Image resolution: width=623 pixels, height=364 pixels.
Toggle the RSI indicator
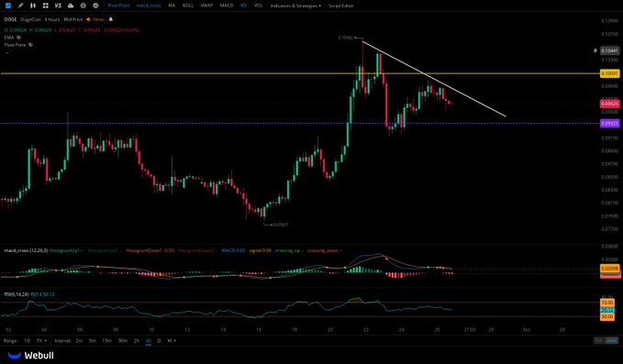[243, 6]
